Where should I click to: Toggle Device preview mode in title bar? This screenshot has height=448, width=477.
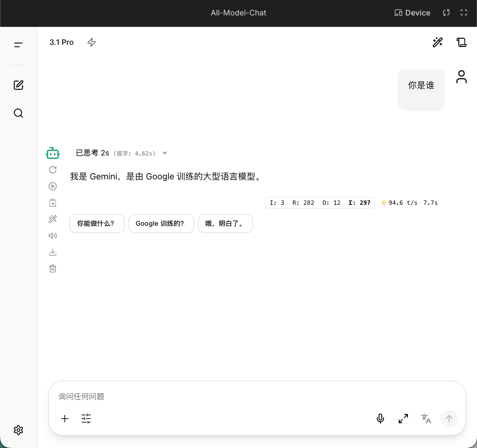coord(412,13)
